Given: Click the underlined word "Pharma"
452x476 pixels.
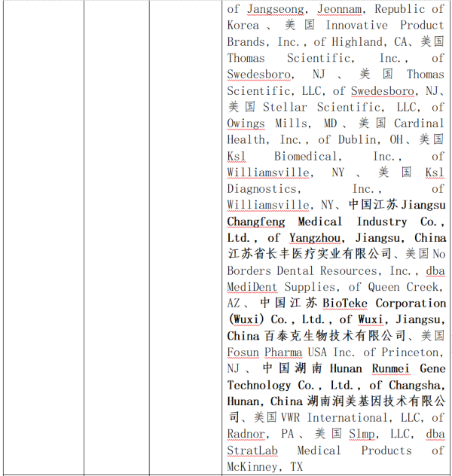Looking at the screenshot, I should (x=283, y=353).
